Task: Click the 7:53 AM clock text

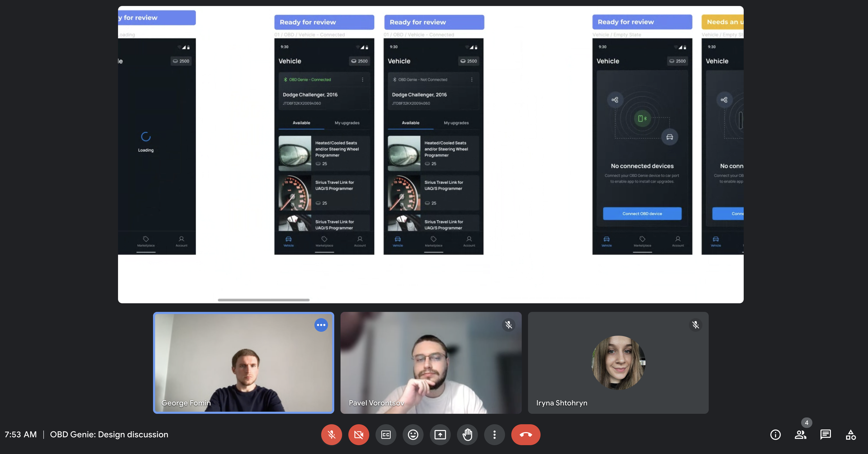Action: pos(20,435)
